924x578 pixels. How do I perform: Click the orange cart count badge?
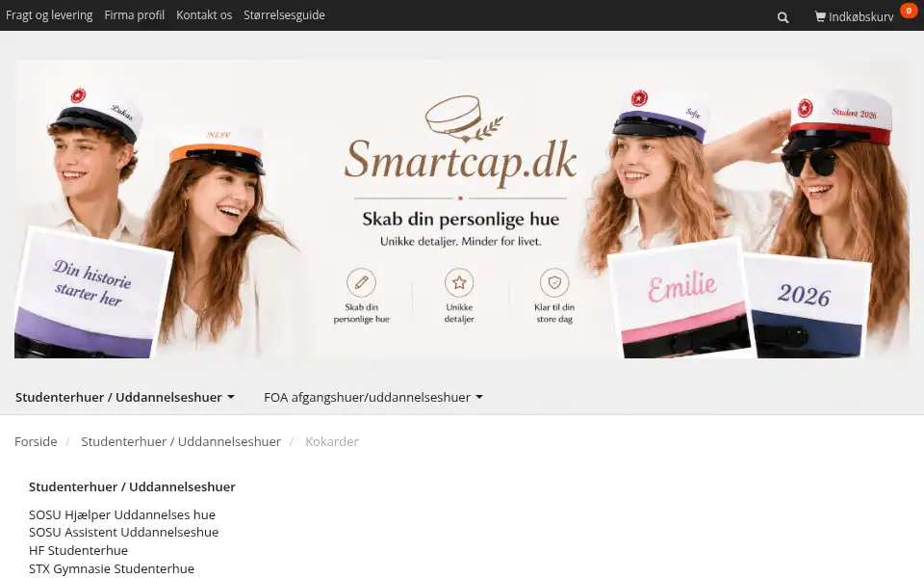(x=909, y=11)
